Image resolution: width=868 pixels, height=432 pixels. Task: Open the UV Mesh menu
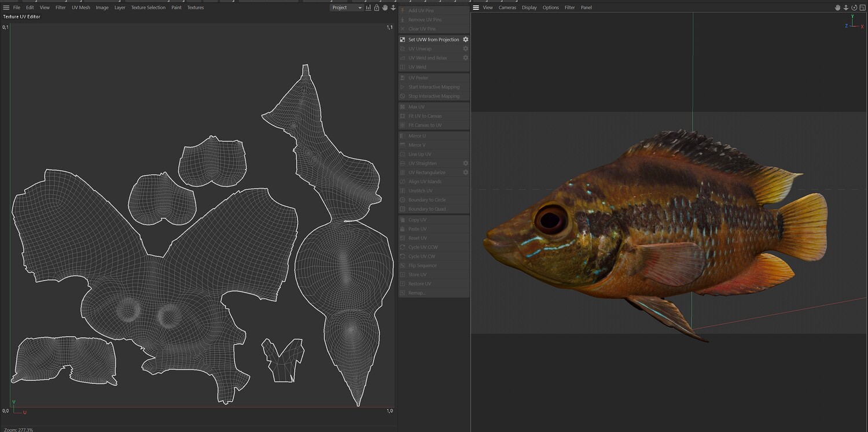81,8
